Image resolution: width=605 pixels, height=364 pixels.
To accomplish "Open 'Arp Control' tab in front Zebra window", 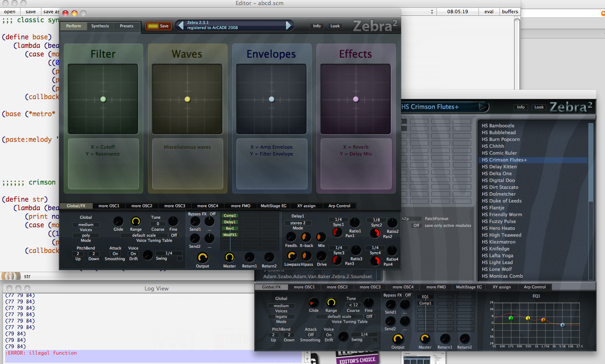I will point(339,206).
